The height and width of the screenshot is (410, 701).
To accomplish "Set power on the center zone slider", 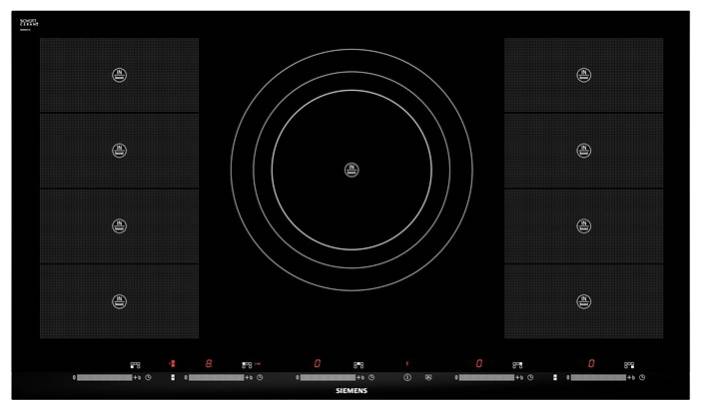I will coord(328,378).
